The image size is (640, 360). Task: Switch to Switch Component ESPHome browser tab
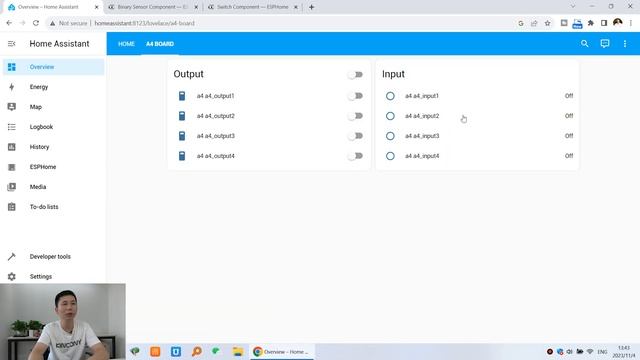coord(252,7)
